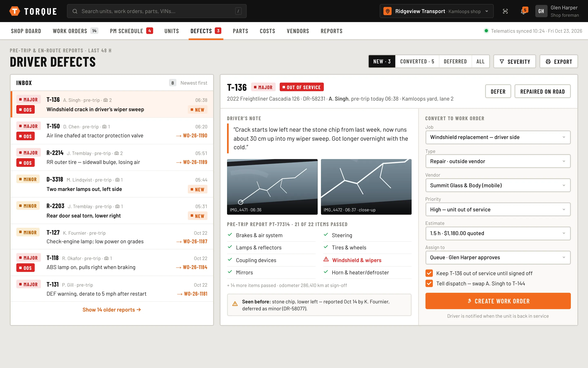Show Converted · 5 defects filter
The width and height of the screenshot is (588, 368).
coord(417,62)
